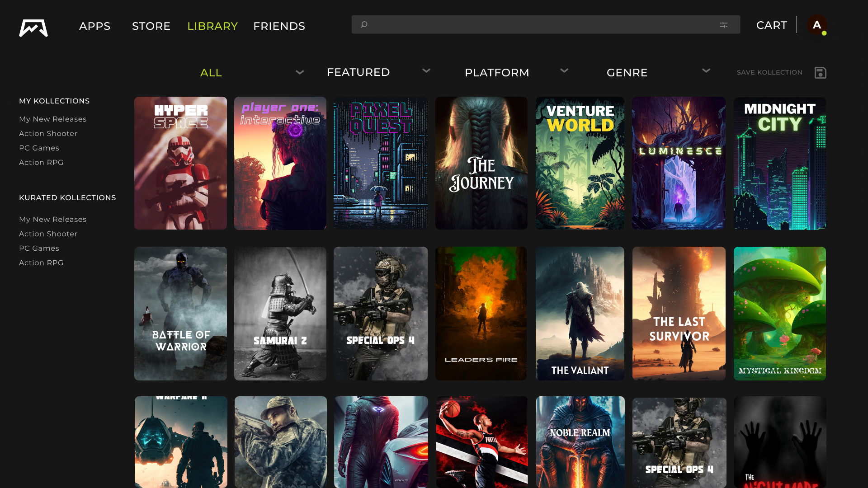Open My New Releases under My Kollections
The width and height of the screenshot is (868, 488).
(x=52, y=119)
